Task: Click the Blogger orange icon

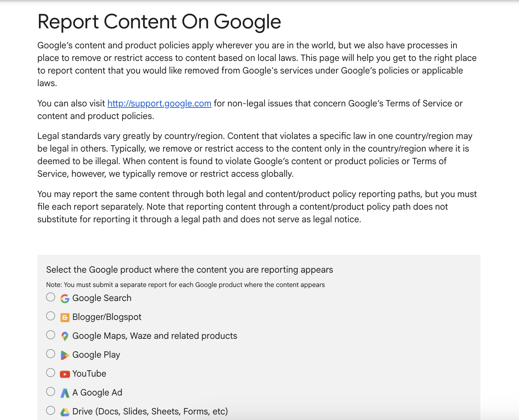Action: [x=65, y=317]
